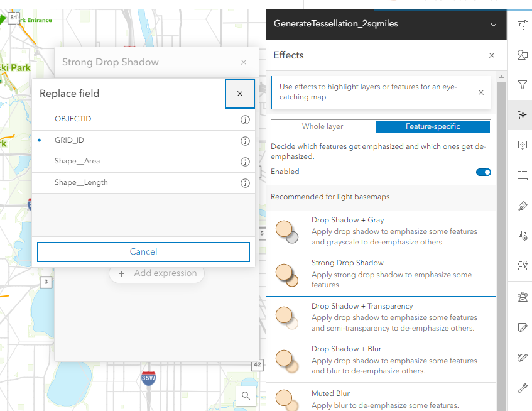Screen dimensions: 532x411
Task: Click the Add expression button
Action: (x=156, y=273)
